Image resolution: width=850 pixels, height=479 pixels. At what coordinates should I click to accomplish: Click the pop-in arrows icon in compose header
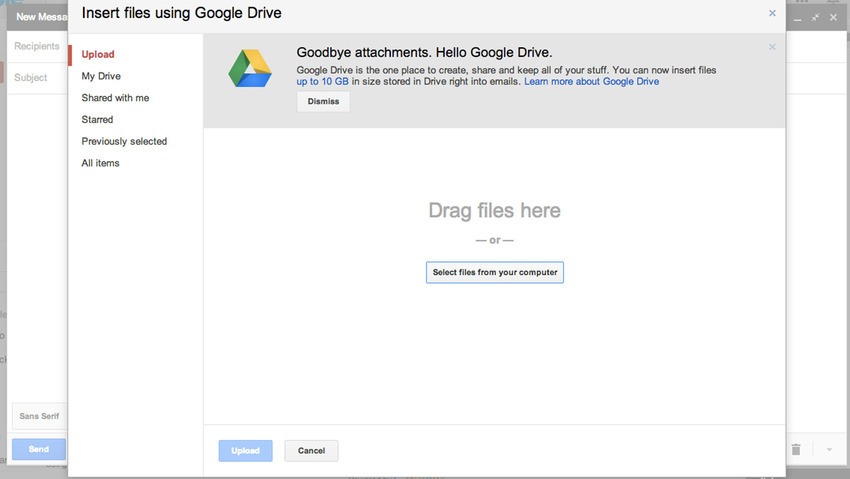[816, 17]
